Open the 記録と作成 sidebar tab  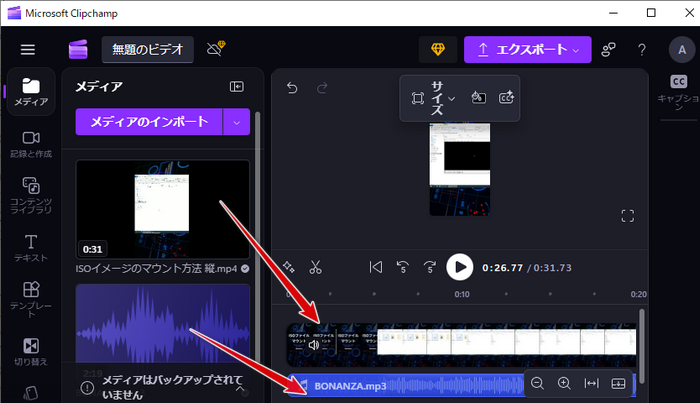[x=31, y=144]
